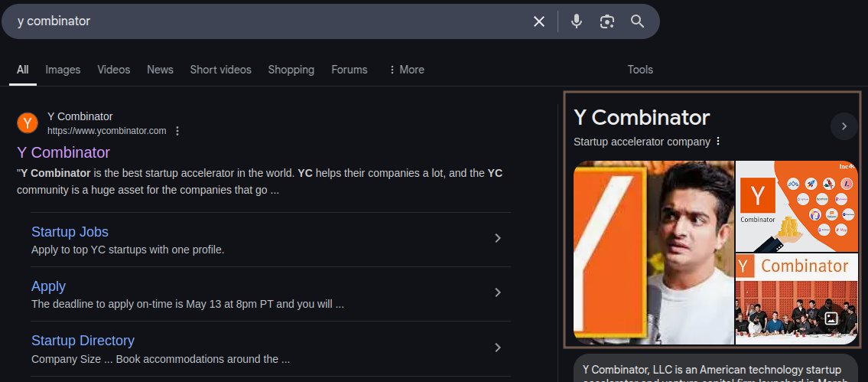The height and width of the screenshot is (382, 868).
Task: Open more images icon on group photo
Action: click(x=831, y=318)
